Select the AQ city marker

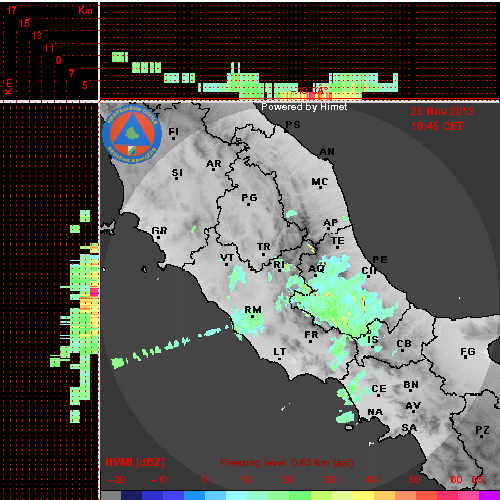[x=315, y=275]
